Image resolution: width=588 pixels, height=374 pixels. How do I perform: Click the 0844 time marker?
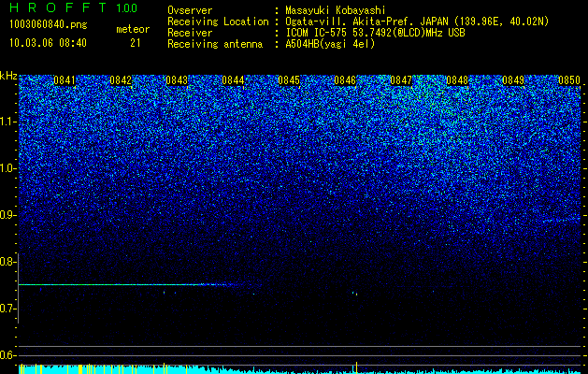233,80
